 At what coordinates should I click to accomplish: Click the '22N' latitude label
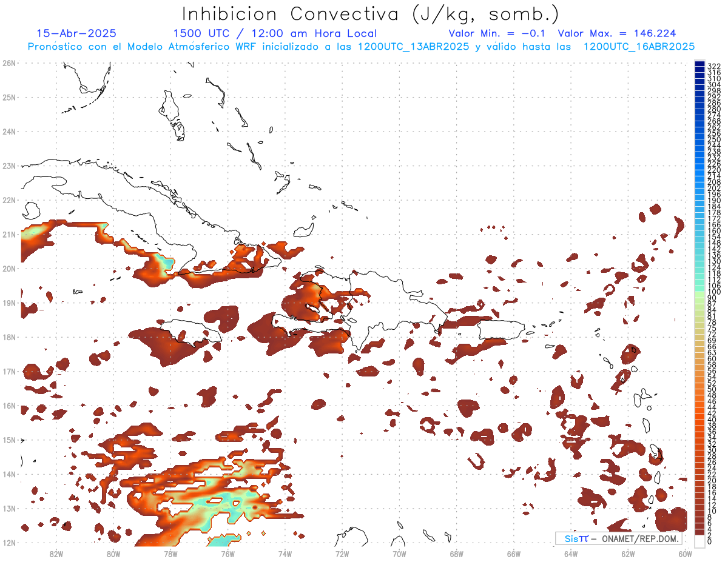click(9, 200)
